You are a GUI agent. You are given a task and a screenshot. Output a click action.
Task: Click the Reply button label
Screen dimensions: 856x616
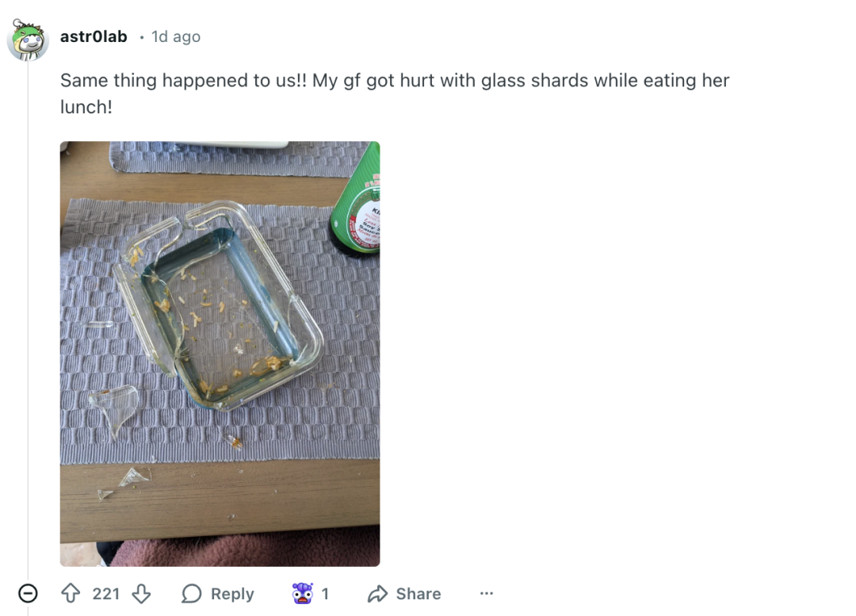[232, 594]
